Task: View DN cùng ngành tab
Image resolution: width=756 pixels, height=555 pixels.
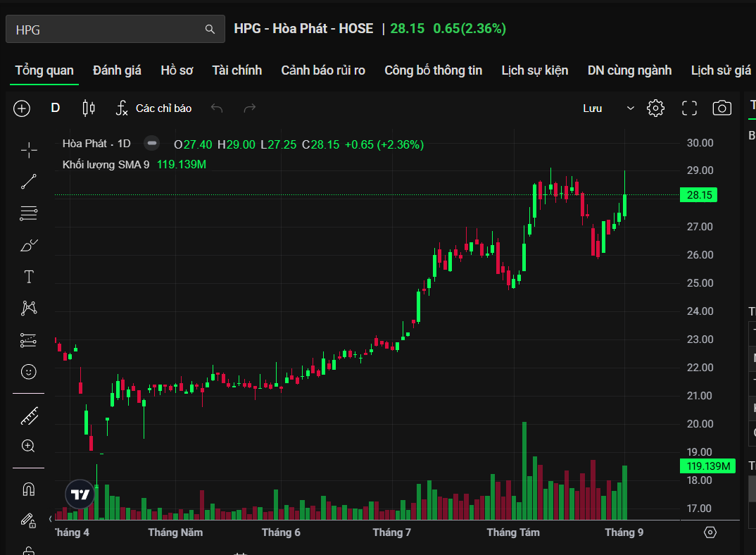Action: pyautogui.click(x=629, y=70)
